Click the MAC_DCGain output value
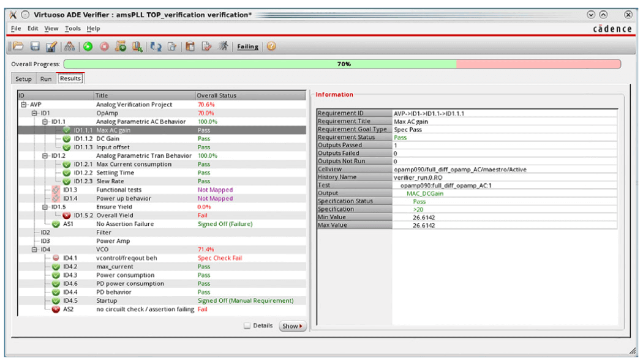 [425, 194]
